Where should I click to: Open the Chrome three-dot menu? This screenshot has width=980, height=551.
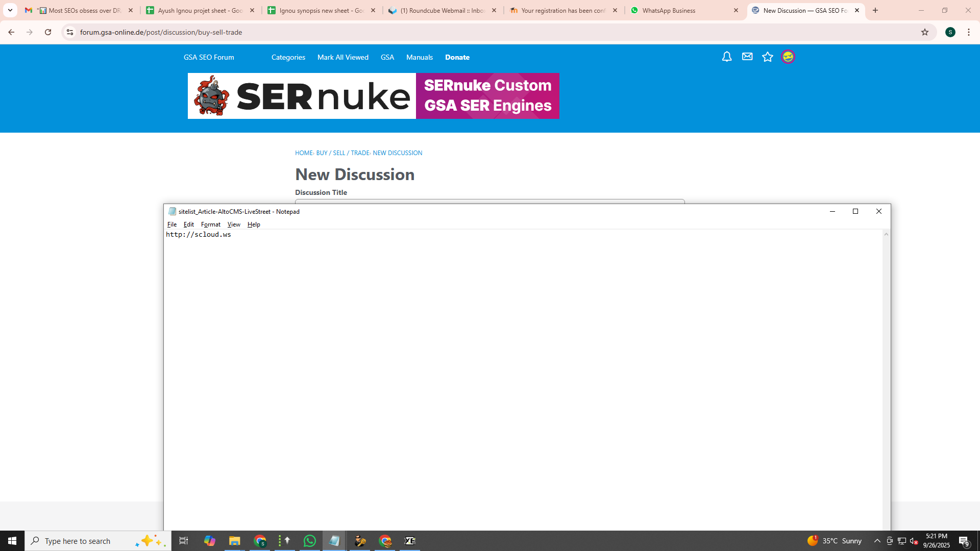point(969,32)
